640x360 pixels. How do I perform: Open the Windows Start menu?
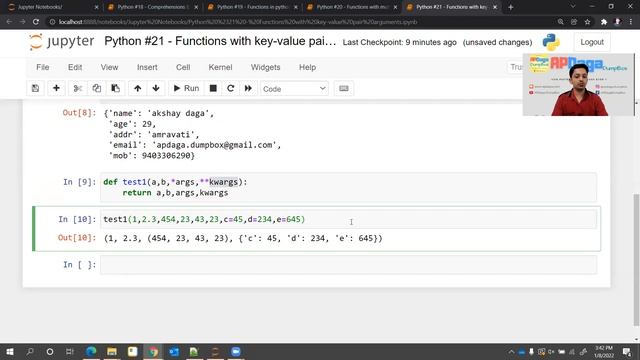pos(9,351)
